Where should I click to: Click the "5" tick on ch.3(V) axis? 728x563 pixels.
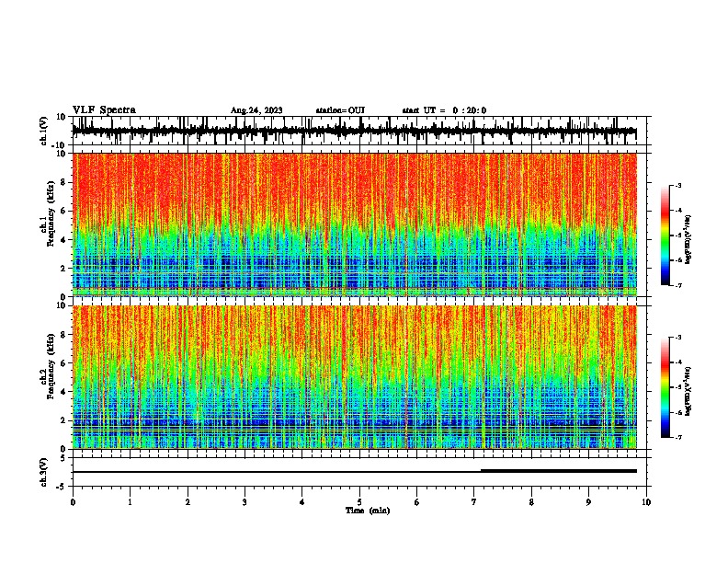(x=63, y=457)
